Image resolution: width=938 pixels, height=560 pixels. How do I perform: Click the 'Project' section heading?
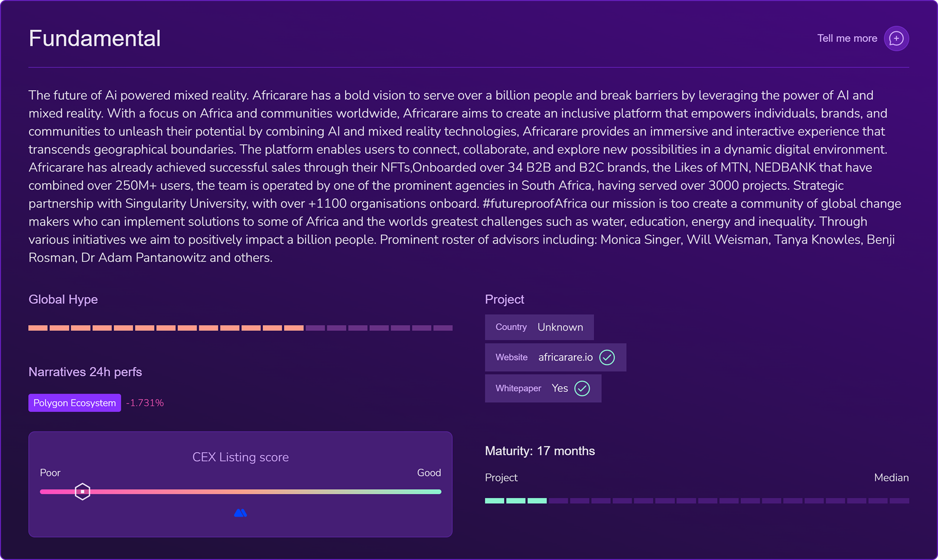pyautogui.click(x=504, y=299)
